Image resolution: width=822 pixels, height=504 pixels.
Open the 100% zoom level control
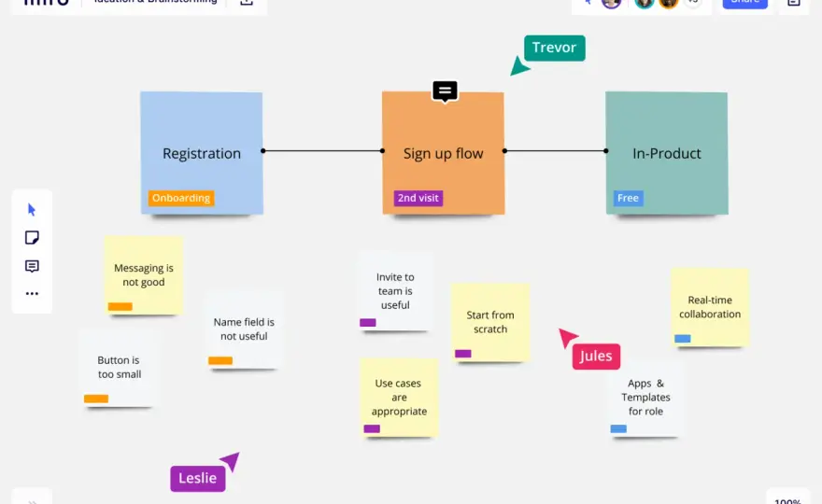coord(787,501)
